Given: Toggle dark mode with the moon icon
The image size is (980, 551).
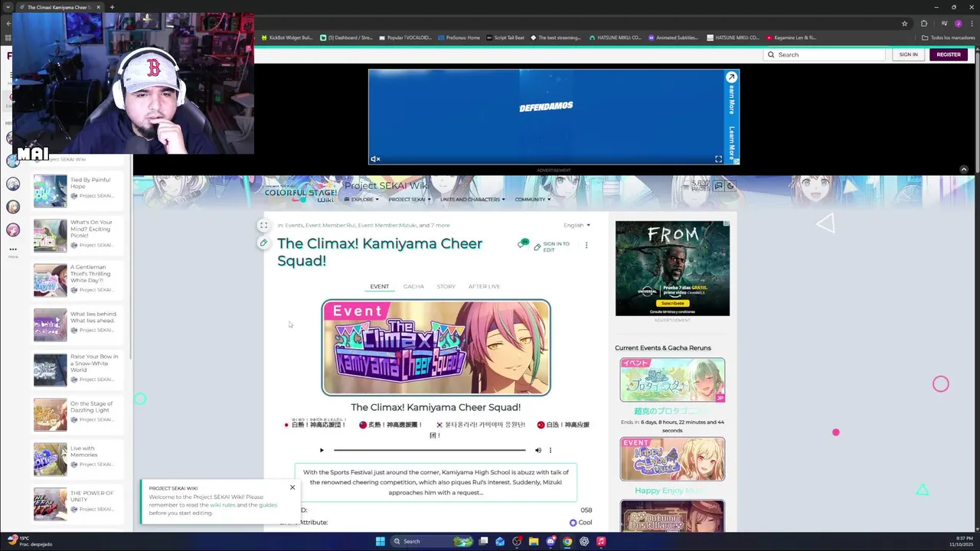Looking at the screenshot, I should point(730,185).
